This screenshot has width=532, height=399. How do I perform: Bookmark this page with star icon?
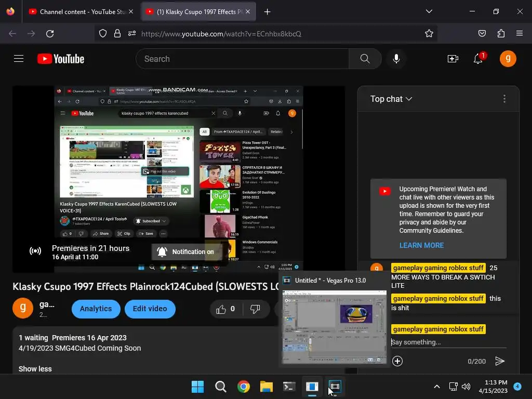(429, 34)
